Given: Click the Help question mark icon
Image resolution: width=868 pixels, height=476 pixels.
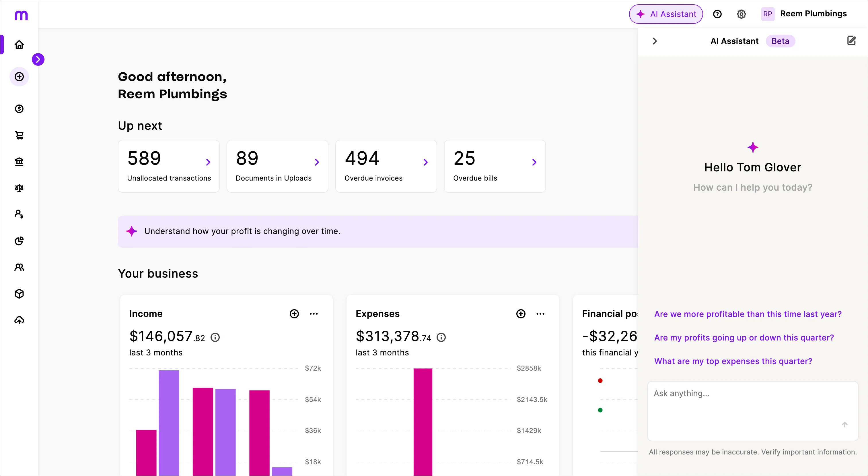Looking at the screenshot, I should coord(717,14).
